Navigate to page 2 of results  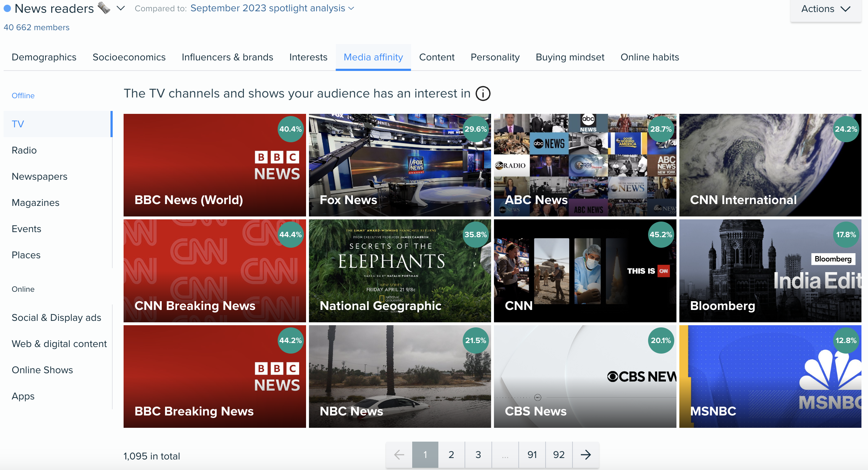(x=450, y=454)
